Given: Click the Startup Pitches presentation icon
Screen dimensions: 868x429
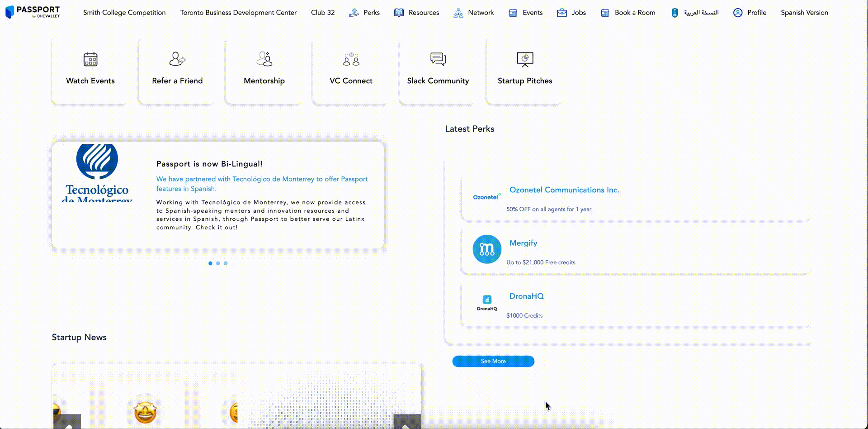Looking at the screenshot, I should pyautogui.click(x=525, y=59).
